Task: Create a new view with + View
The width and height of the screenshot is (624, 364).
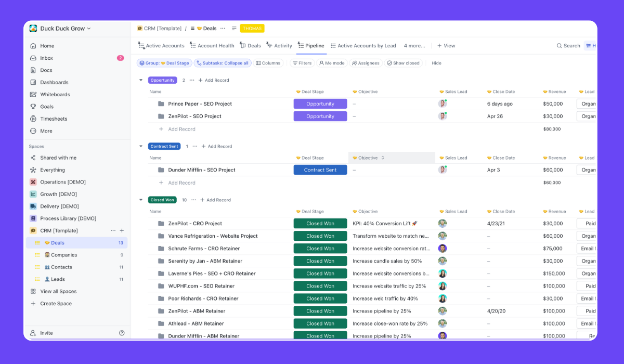Action: pyautogui.click(x=446, y=45)
